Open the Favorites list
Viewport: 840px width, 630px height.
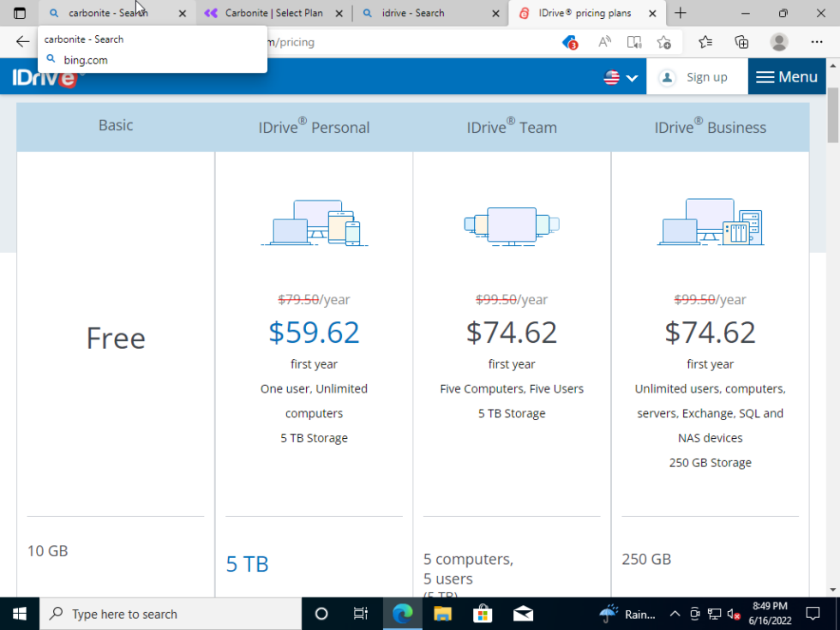(x=705, y=42)
